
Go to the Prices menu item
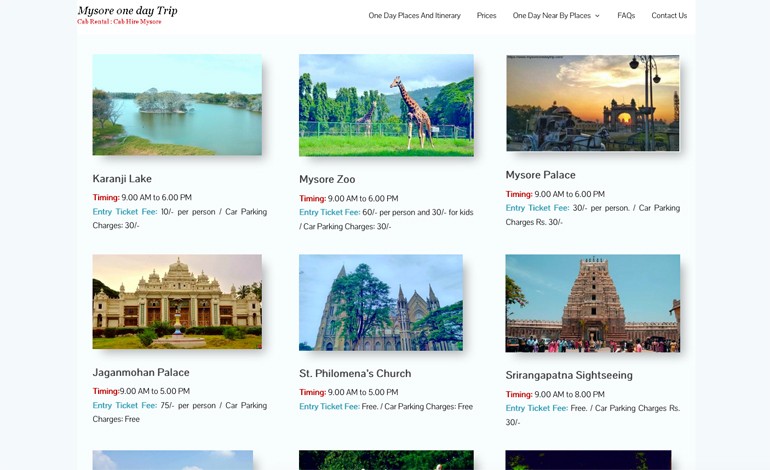pos(486,16)
